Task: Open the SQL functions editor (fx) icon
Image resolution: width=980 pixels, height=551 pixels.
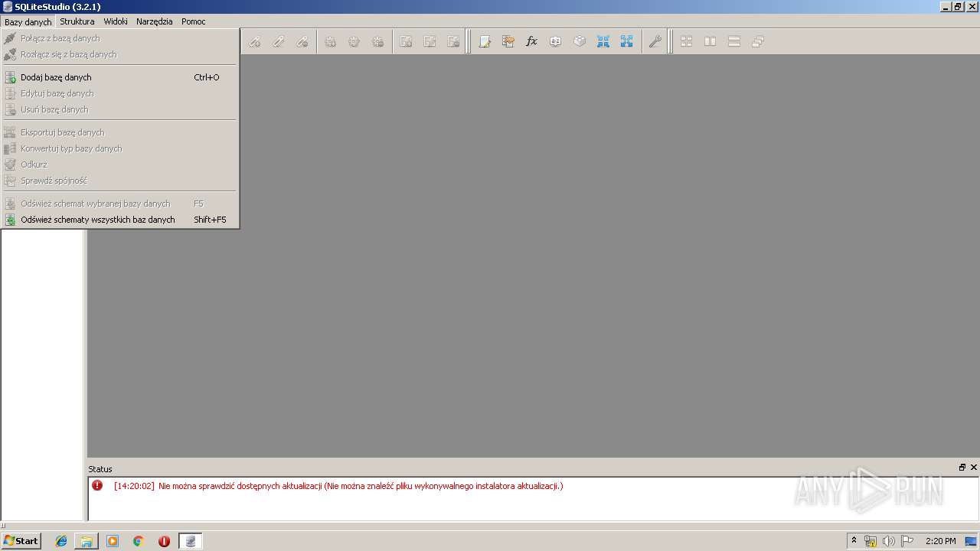Action: point(532,42)
